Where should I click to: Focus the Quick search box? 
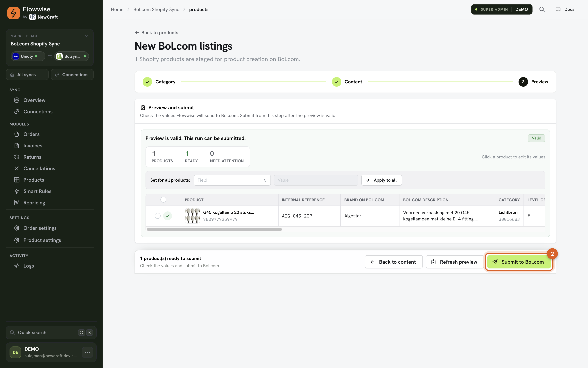pos(51,332)
